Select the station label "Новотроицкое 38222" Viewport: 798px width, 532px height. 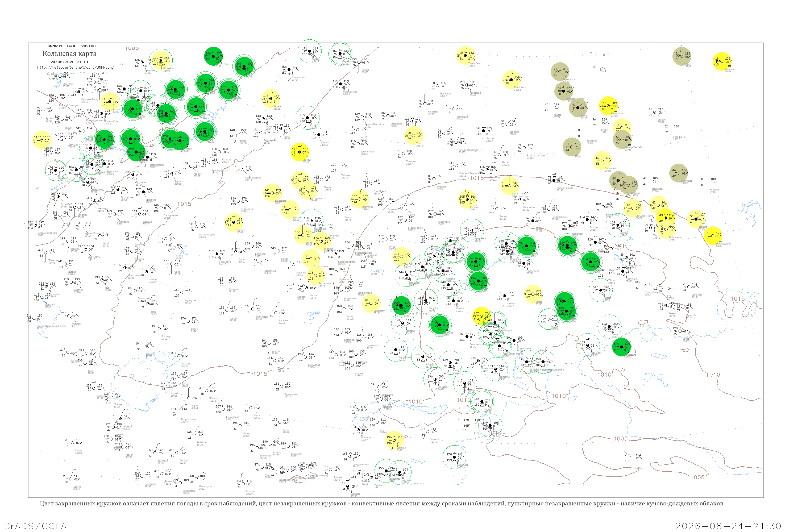click(x=360, y=465)
